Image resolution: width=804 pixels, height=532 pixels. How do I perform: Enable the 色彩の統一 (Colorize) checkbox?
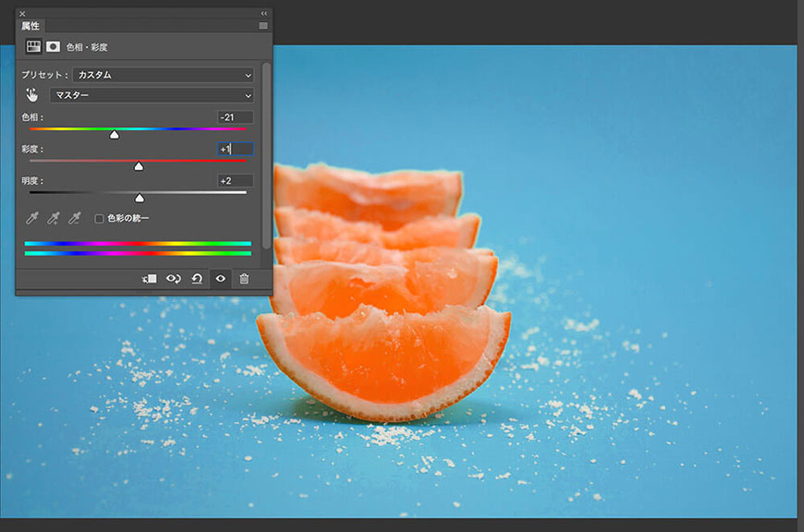click(99, 219)
